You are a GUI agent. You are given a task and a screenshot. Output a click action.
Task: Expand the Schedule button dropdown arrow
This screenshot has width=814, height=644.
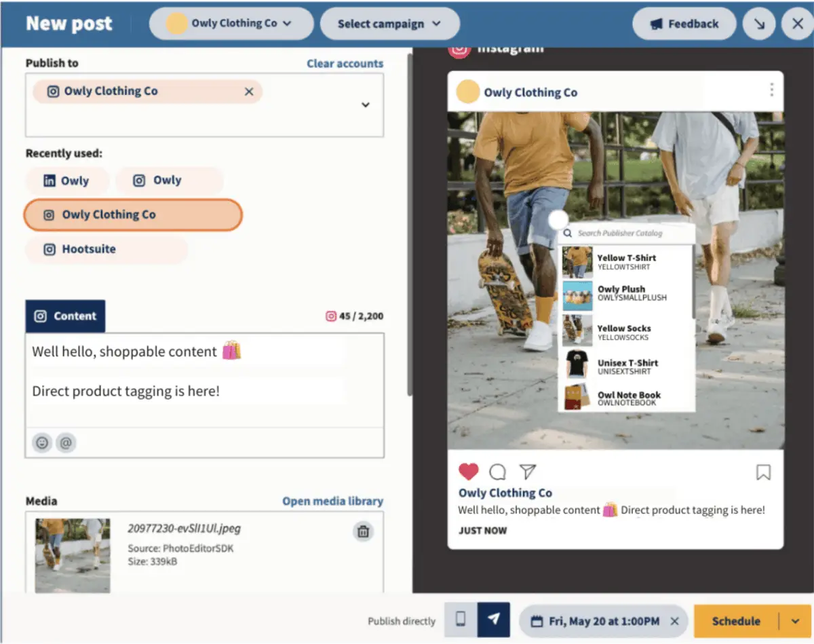795,620
